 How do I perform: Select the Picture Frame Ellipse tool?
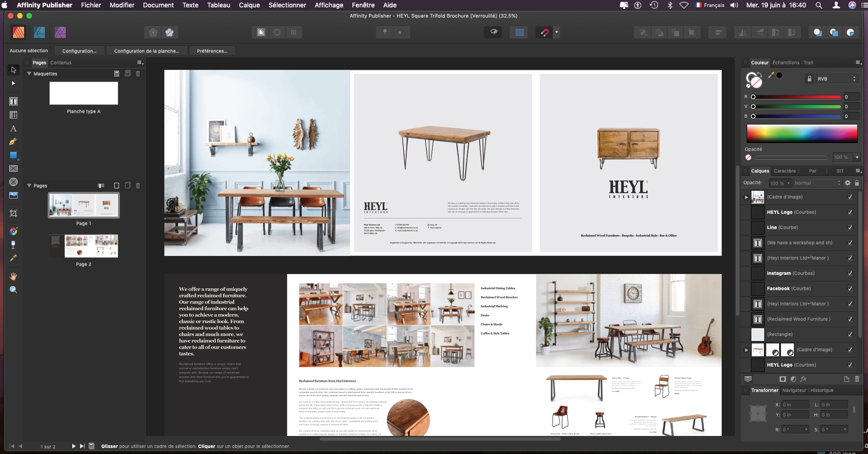pos(13,182)
